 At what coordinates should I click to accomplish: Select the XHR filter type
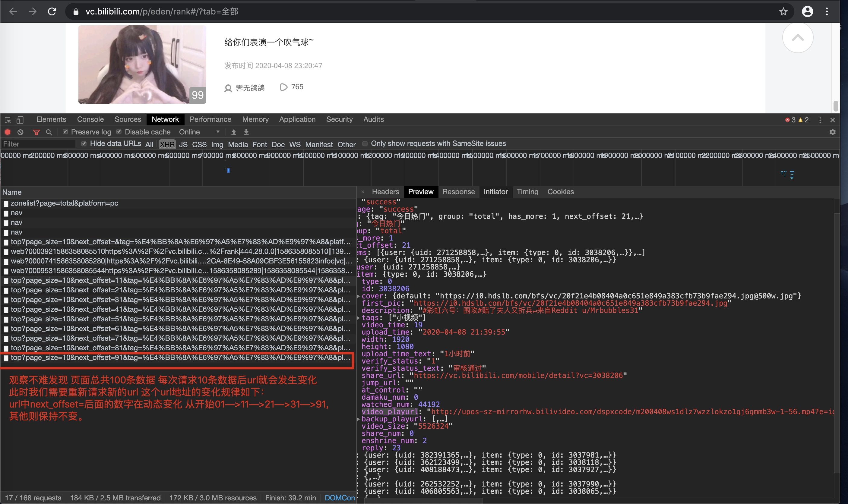[x=167, y=144]
